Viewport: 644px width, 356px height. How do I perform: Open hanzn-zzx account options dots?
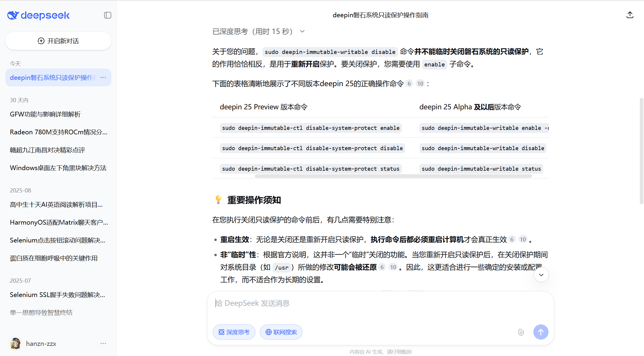tap(103, 343)
